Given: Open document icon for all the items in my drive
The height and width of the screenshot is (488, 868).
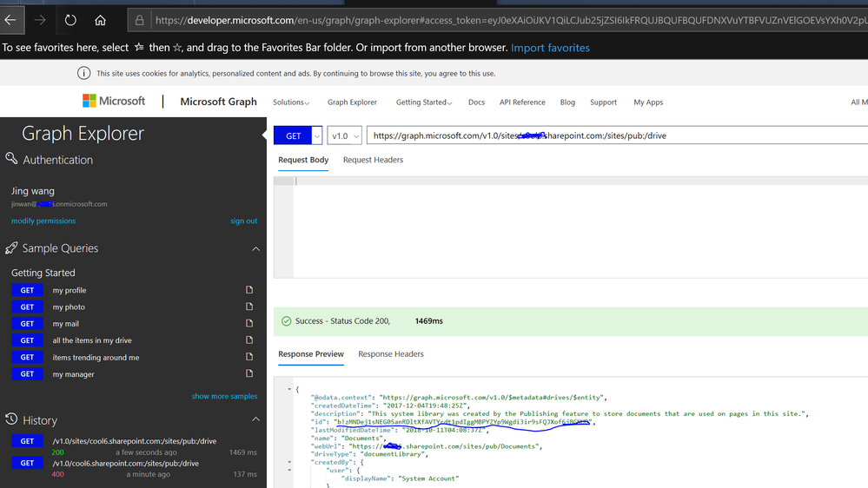Looking at the screenshot, I should [x=249, y=340].
